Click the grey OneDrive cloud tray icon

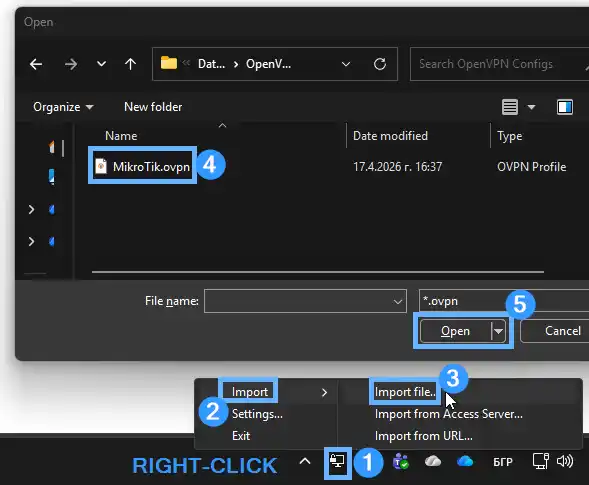point(433,461)
